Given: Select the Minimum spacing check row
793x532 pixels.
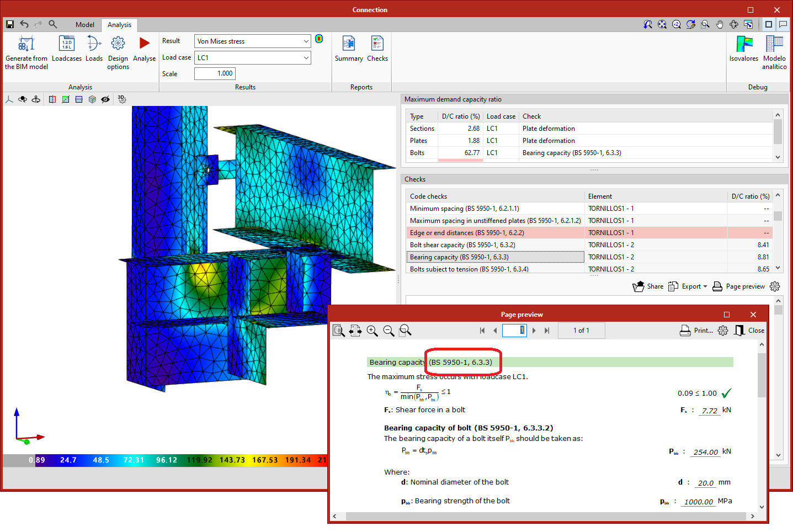Looking at the screenshot, I should 589,209.
